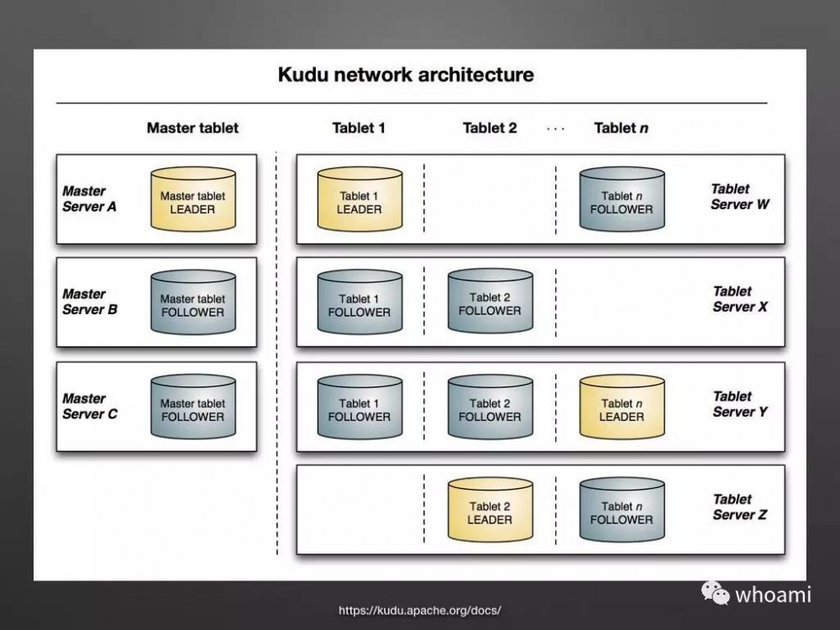Select the Tablet n FOLLOWER cylinder on Server W

click(x=621, y=199)
